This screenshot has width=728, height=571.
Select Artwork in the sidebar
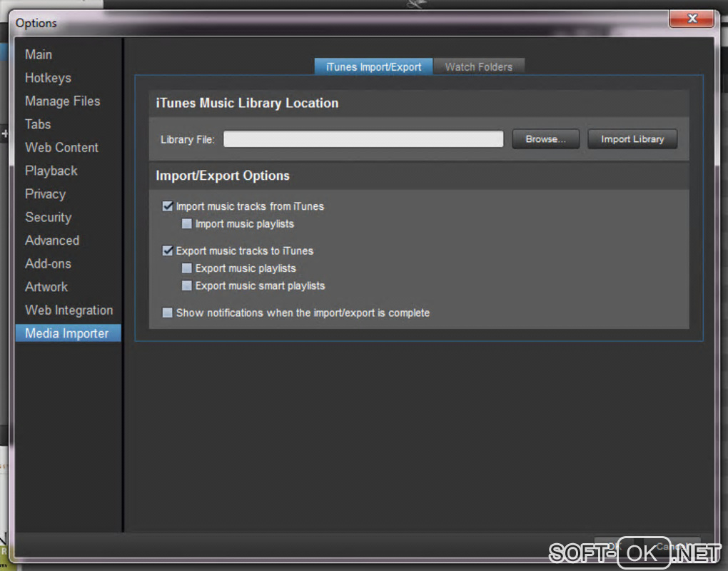pos(46,287)
